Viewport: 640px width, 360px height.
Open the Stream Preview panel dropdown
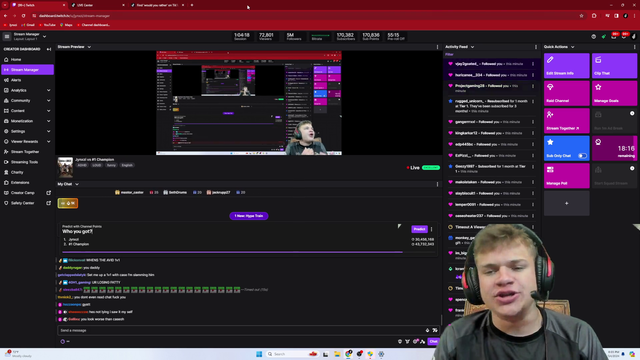[89, 47]
